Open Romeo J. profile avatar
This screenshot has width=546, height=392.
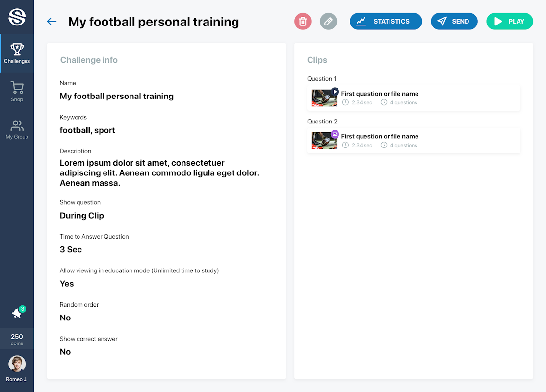tap(17, 364)
